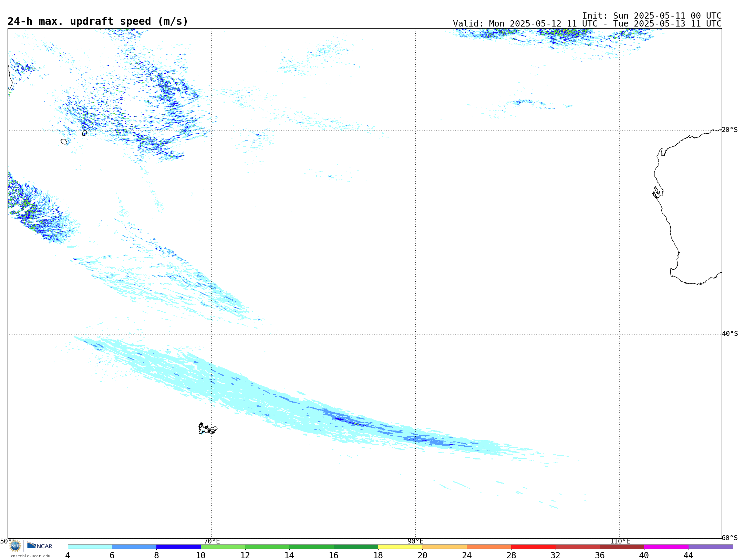The image size is (744, 560).
Task: Click the dark blue 8–10 m/s swatch
Action: 178,547
